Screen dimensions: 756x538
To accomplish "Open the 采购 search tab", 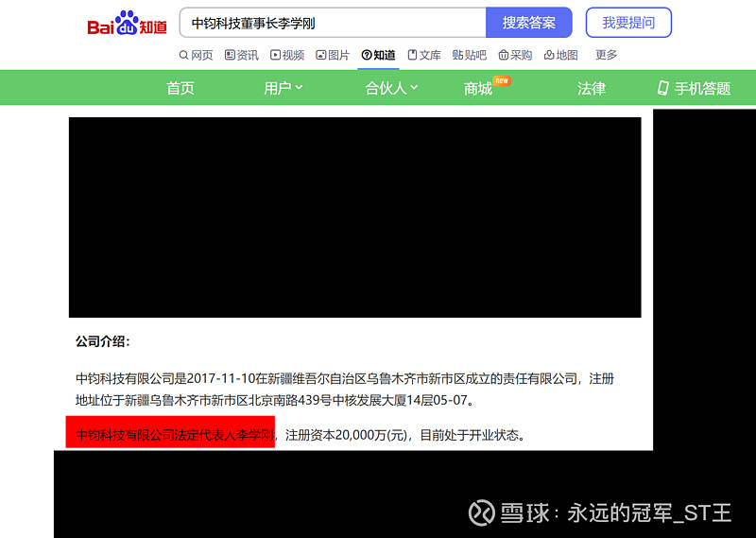I will click(515, 55).
